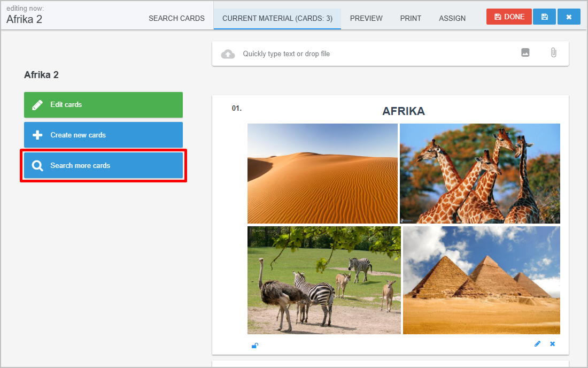Click the green Edit cards button
The height and width of the screenshot is (368, 588).
click(104, 105)
